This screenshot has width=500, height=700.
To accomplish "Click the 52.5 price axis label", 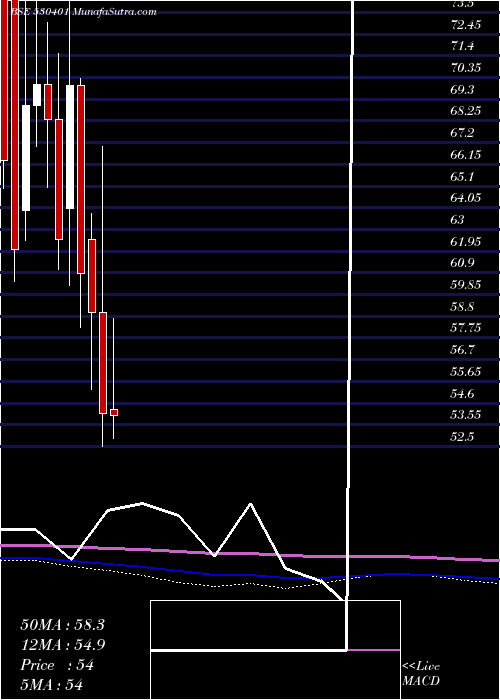I will point(462,438).
